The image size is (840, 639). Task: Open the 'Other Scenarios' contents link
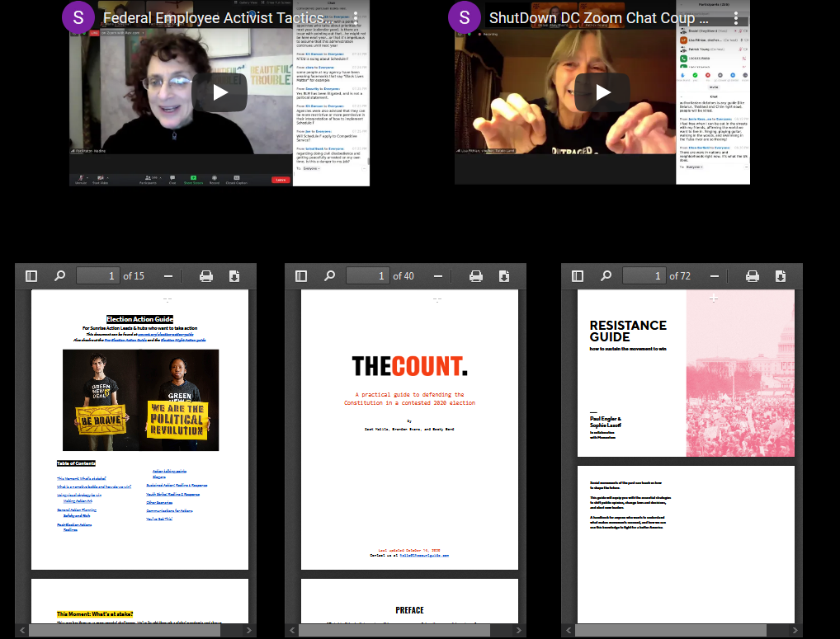(159, 502)
